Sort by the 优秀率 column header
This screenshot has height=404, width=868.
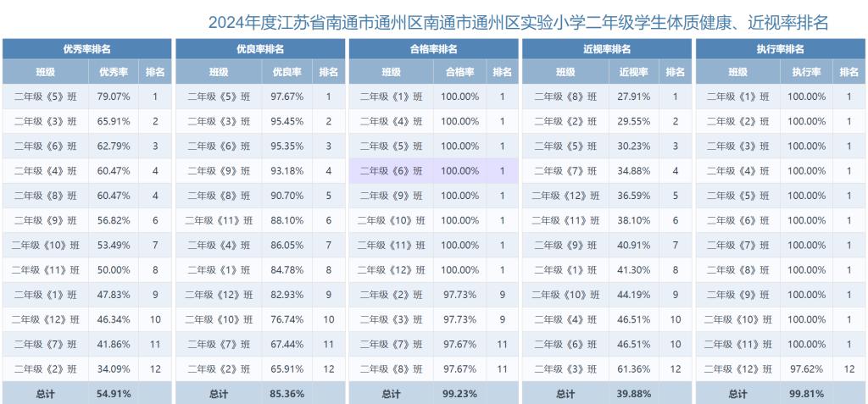114,73
